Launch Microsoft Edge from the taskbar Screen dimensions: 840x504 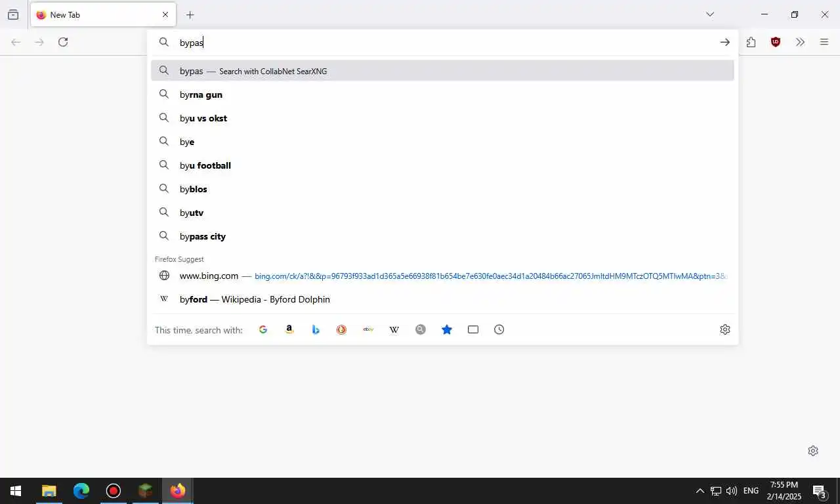click(81, 491)
